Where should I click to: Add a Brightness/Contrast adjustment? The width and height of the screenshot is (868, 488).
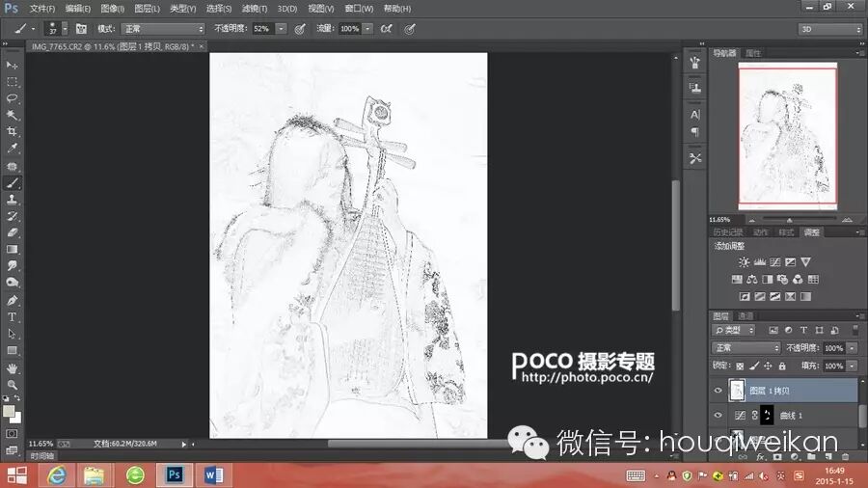tap(744, 262)
